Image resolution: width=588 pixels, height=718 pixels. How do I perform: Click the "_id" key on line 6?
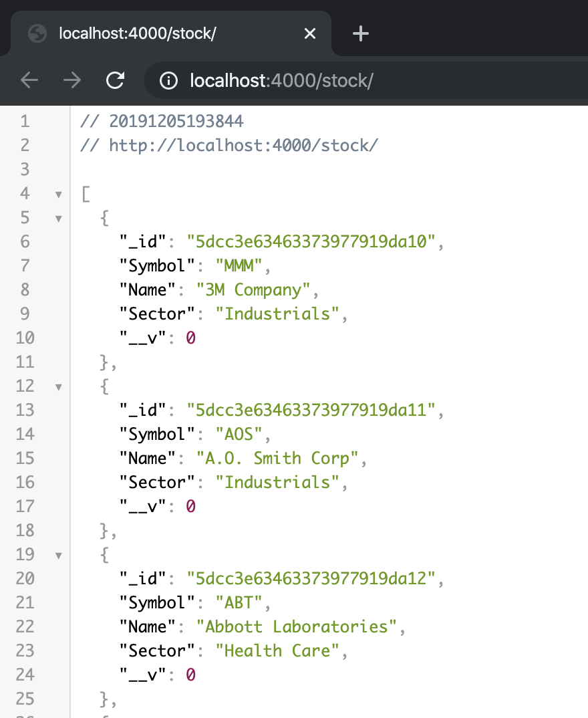coord(143,241)
